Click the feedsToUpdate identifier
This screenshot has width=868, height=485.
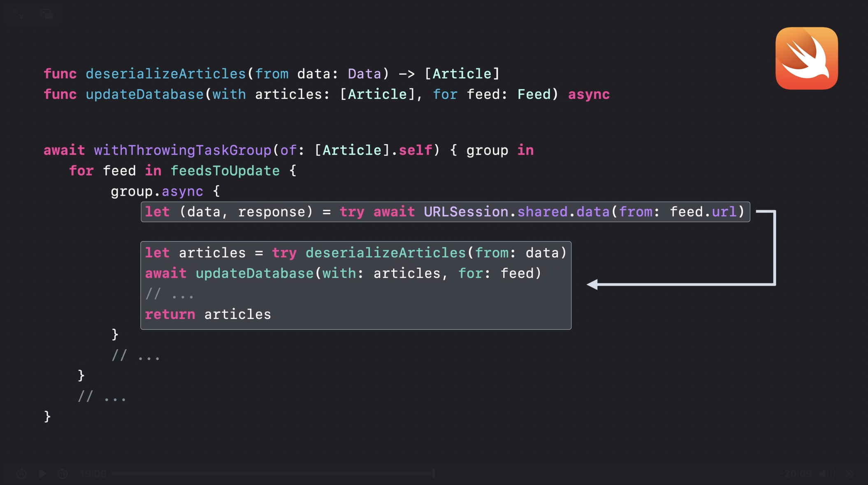[225, 171]
